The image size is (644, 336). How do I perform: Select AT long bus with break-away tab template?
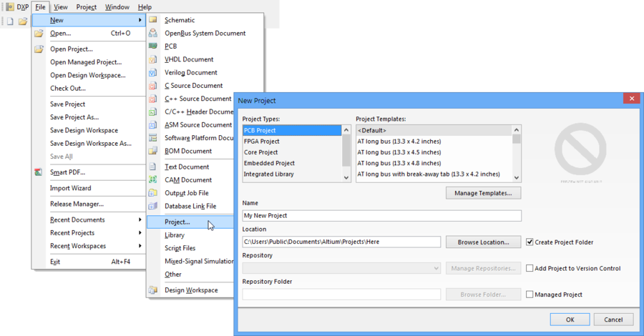[x=434, y=174]
